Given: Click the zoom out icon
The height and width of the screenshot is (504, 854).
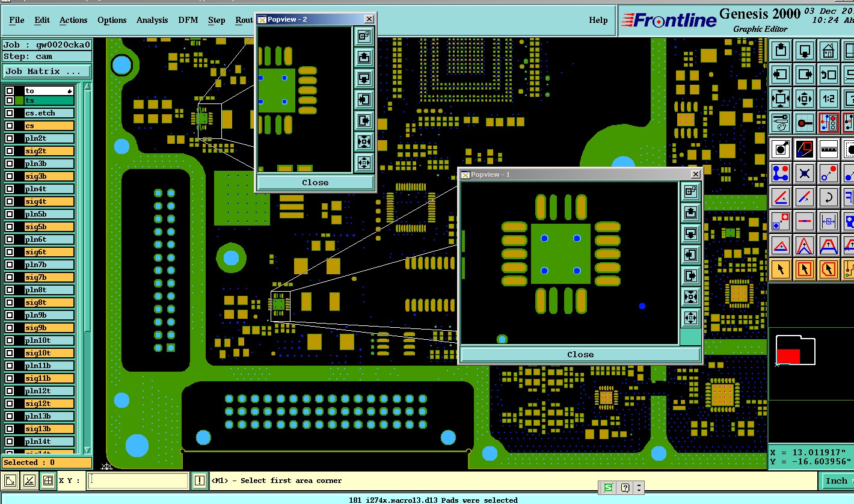Looking at the screenshot, I should [805, 99].
